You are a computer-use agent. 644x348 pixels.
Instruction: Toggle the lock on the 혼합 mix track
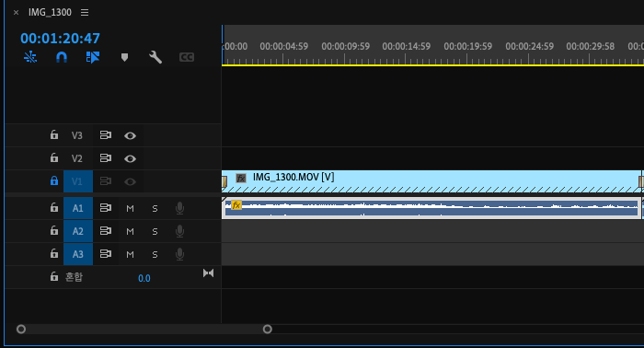tap(53, 276)
